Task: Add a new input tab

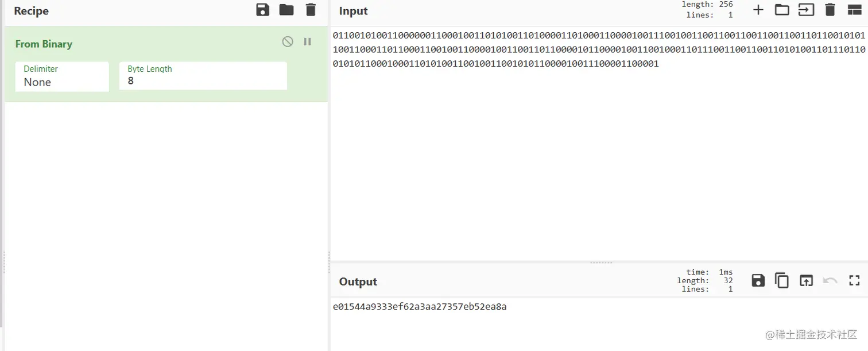Action: (x=758, y=10)
